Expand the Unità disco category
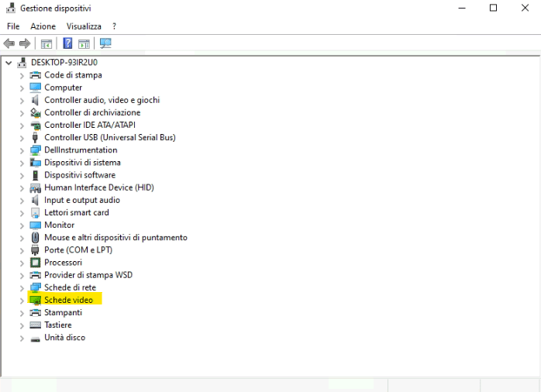541x392 pixels. pyautogui.click(x=22, y=338)
